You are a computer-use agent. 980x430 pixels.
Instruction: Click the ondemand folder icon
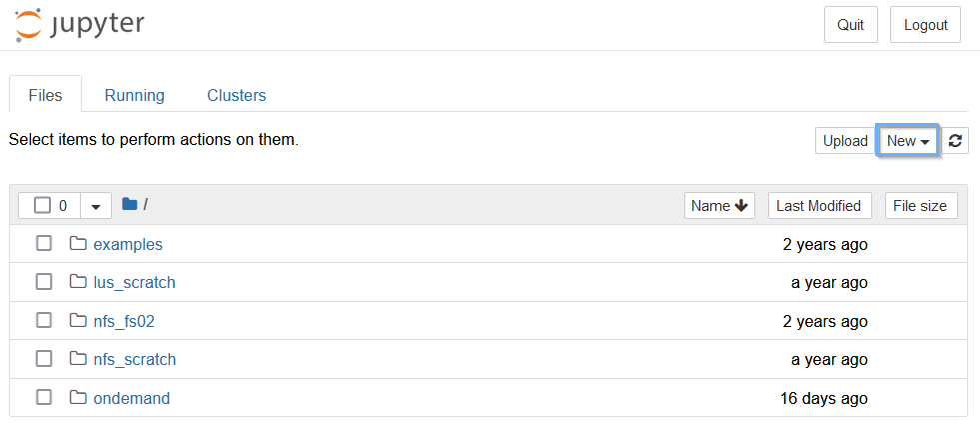point(78,397)
